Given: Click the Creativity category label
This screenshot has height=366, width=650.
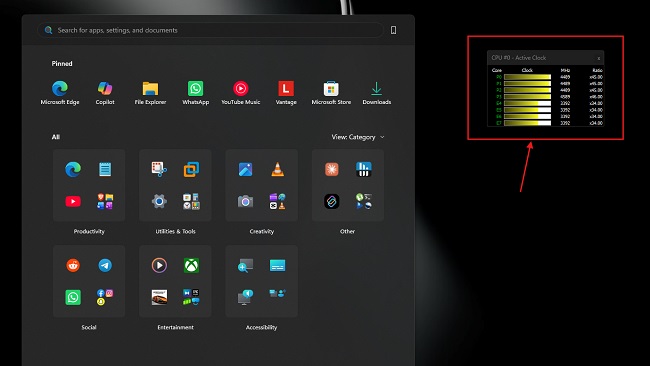Looking at the screenshot, I should [262, 231].
